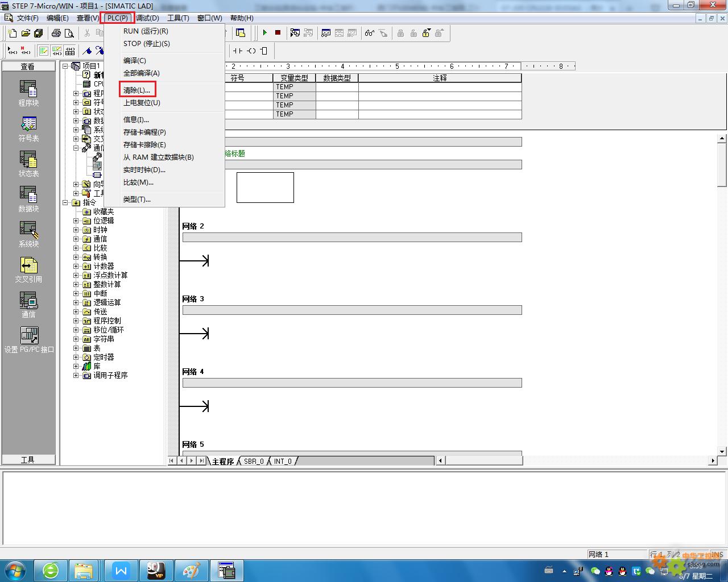Viewport: 728px width, 582px height.
Task: Click the 网络 3 comment bar
Action: 352,310
